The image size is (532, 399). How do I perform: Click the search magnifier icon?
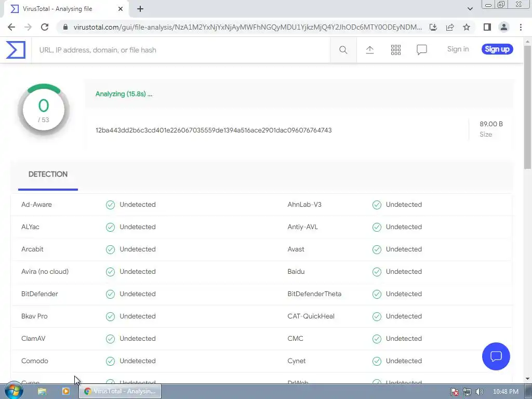pyautogui.click(x=343, y=50)
